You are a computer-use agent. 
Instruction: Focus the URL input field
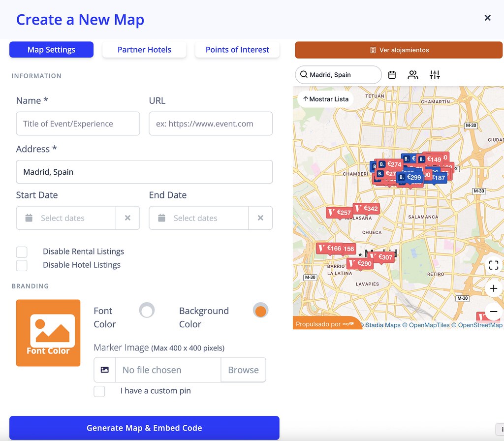(x=211, y=124)
